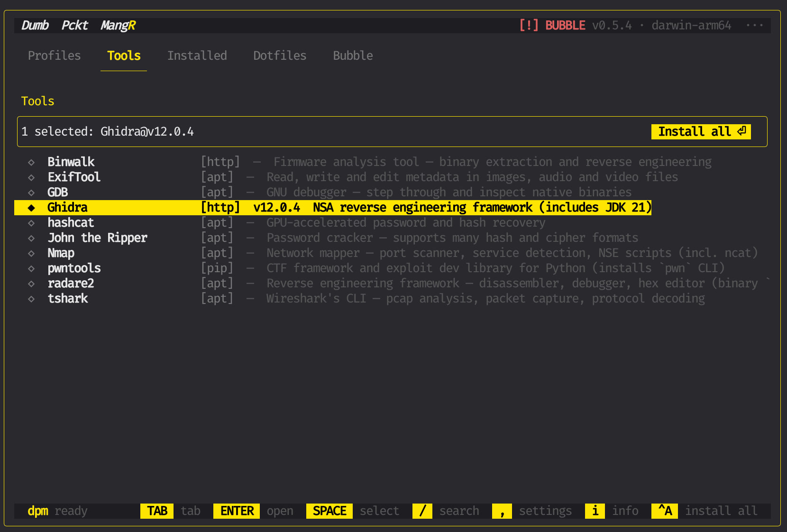
Task: Click the '1 selected: Ghidra@v12.0.4' summary text
Action: tap(108, 132)
